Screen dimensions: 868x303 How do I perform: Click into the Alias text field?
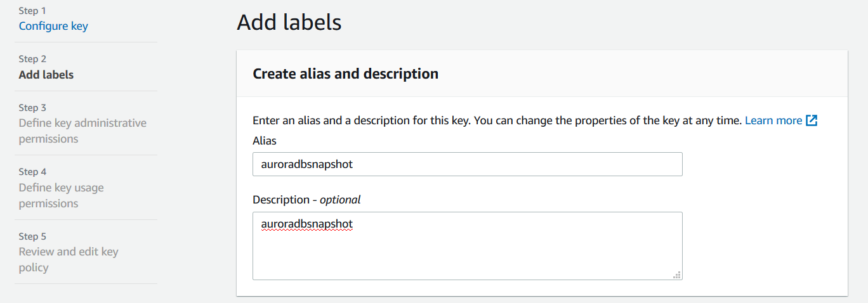coord(467,164)
